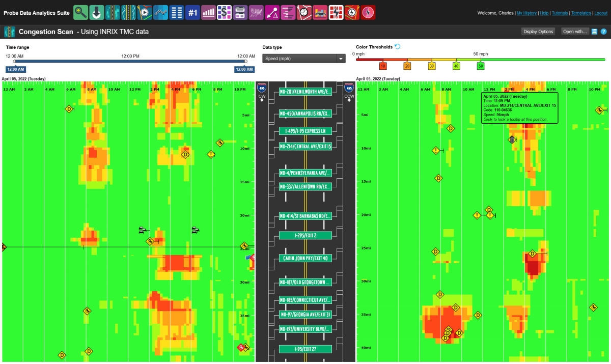Open the Data type dropdown showing Speed (mph)
This screenshot has height=364, width=611.
(303, 58)
